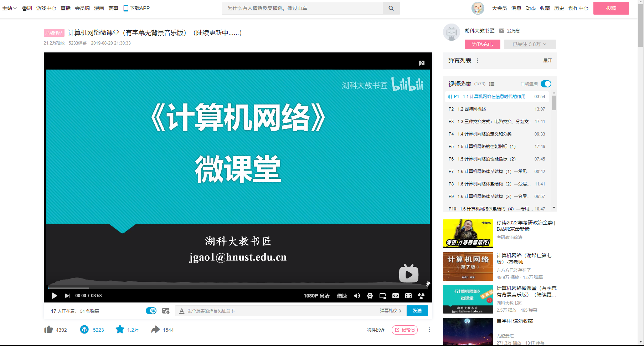Focus the top search input field
Viewport: 644px width, 346px height.
(302, 8)
